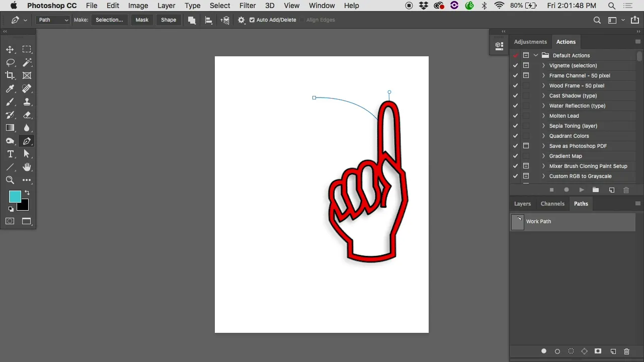This screenshot has width=644, height=362.
Task: Expand the Water Reflection (type) action
Action: (543, 106)
